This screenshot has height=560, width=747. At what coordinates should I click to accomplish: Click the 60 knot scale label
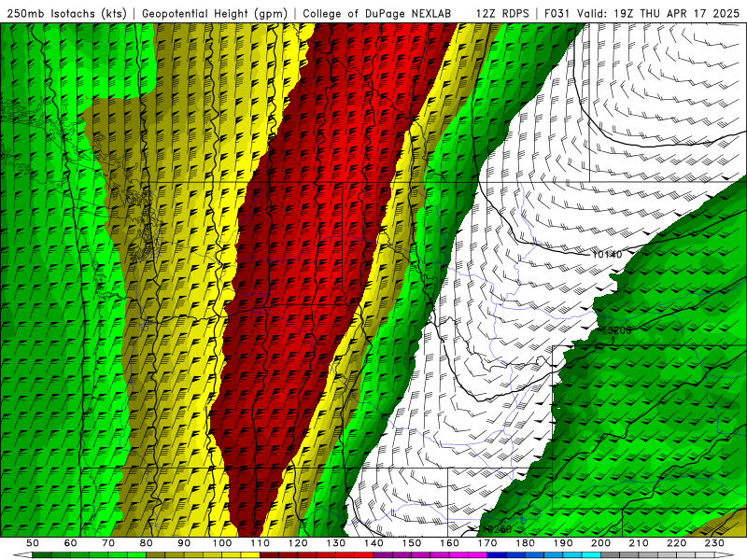click(x=70, y=543)
